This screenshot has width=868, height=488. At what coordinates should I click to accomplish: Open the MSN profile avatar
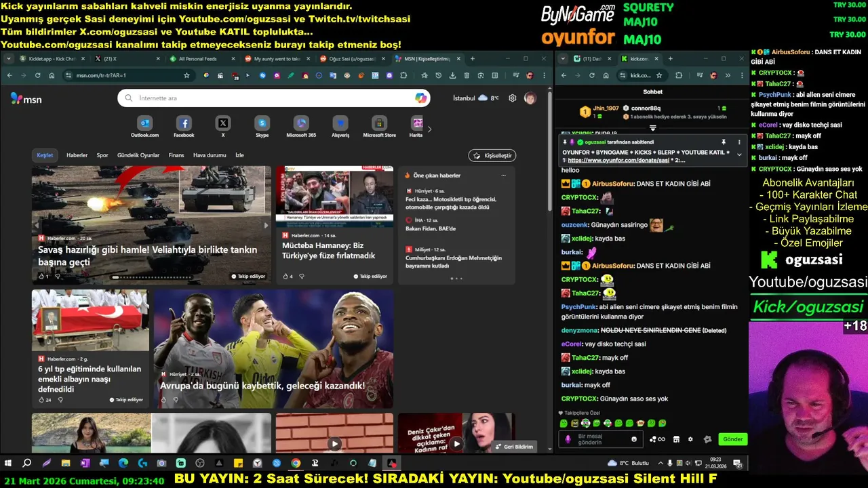pos(530,98)
